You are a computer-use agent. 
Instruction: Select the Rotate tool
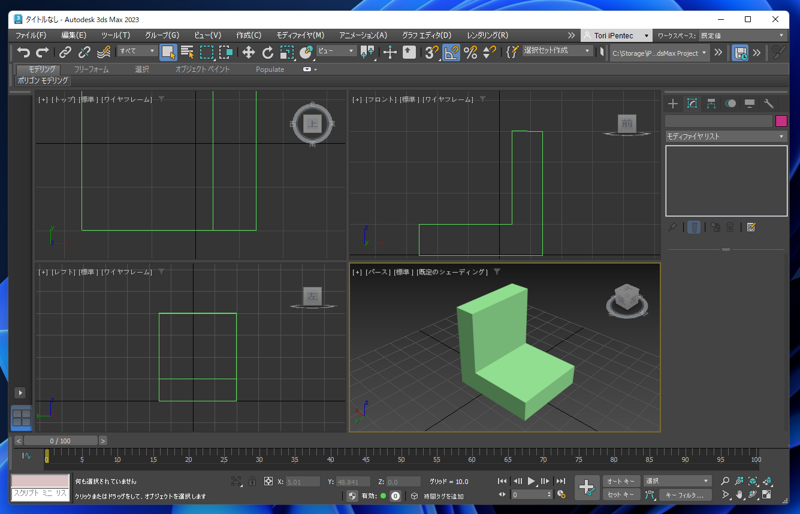(x=267, y=52)
